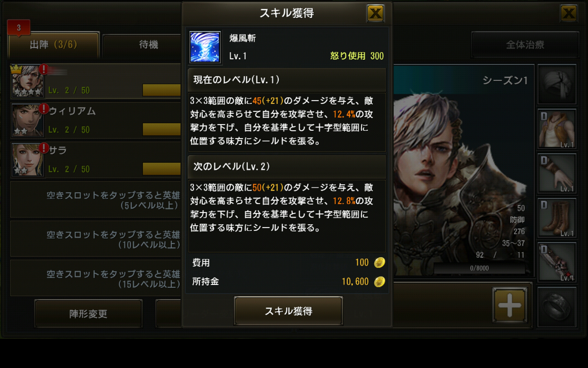Select the vest armor equipment slot

[557, 129]
